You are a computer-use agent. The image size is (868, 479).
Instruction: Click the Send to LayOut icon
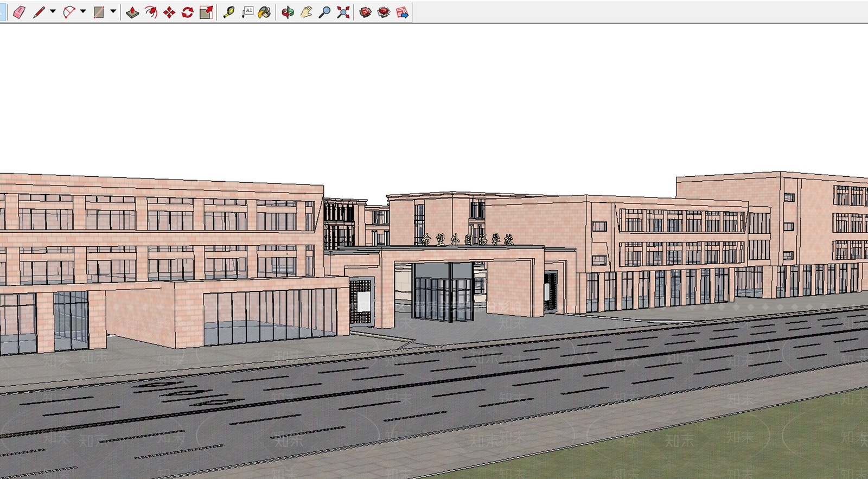click(x=403, y=12)
